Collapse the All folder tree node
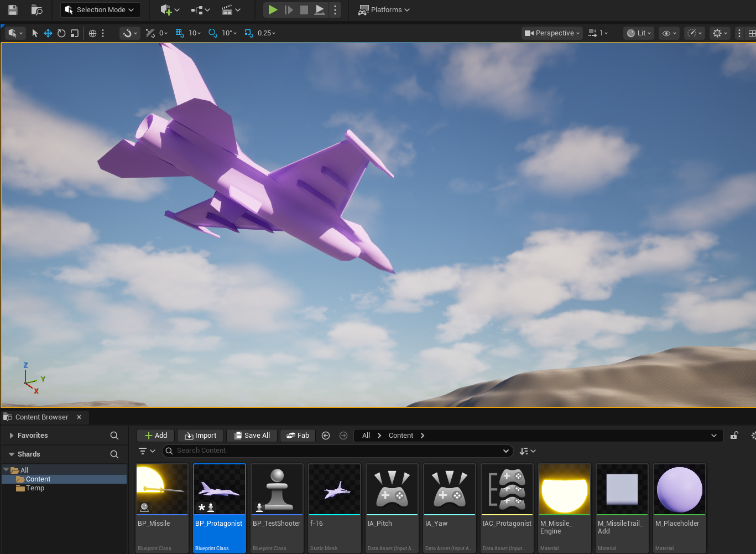 pyautogui.click(x=6, y=470)
